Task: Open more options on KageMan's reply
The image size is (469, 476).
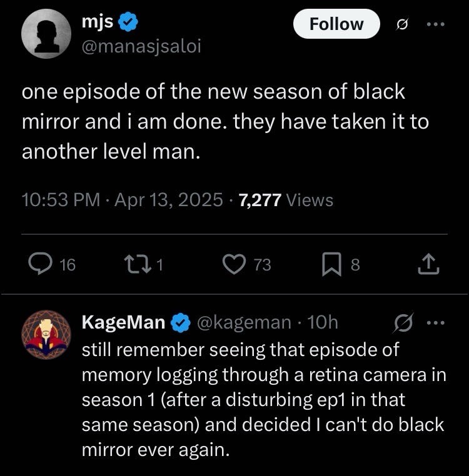Action: (x=433, y=322)
